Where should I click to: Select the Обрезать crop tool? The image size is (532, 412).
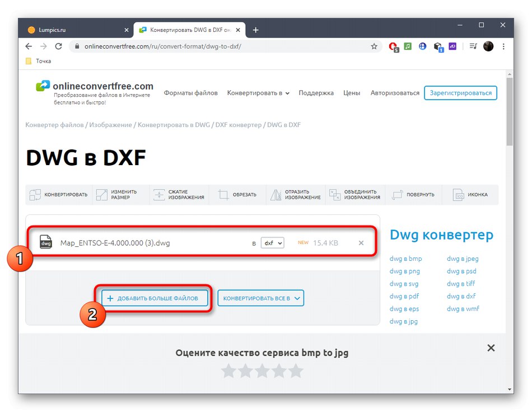[x=237, y=195]
